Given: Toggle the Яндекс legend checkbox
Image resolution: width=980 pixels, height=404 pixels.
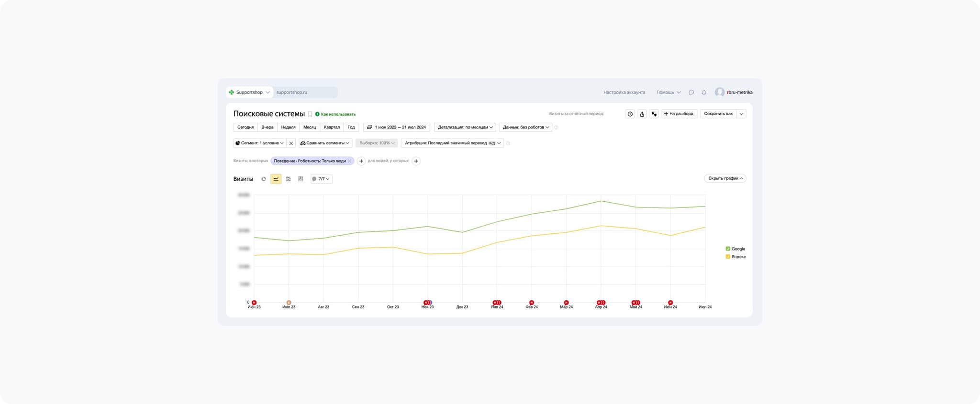Looking at the screenshot, I should pos(728,257).
